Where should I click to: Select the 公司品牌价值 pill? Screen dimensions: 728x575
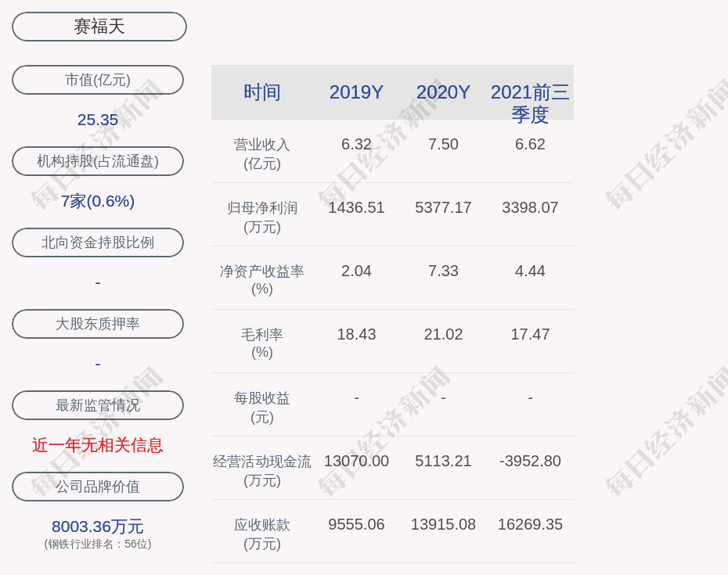point(98,487)
